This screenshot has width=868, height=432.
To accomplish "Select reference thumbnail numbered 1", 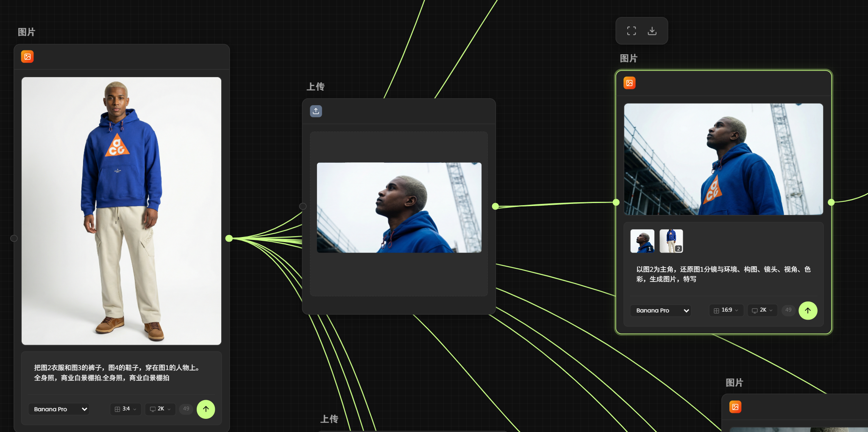I will tap(642, 241).
